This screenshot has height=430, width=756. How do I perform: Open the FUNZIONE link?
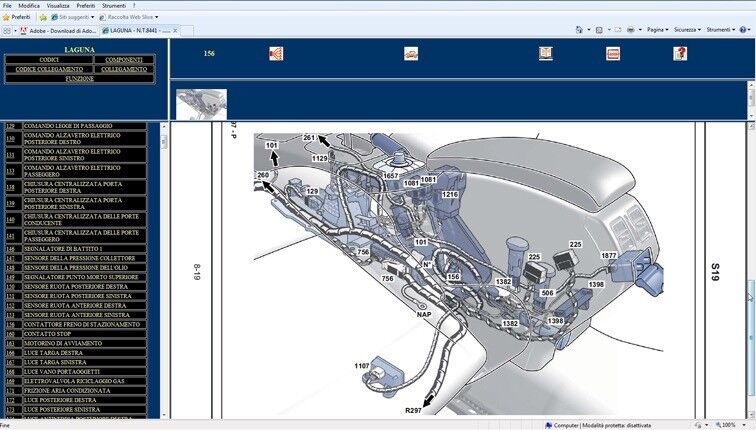point(80,78)
